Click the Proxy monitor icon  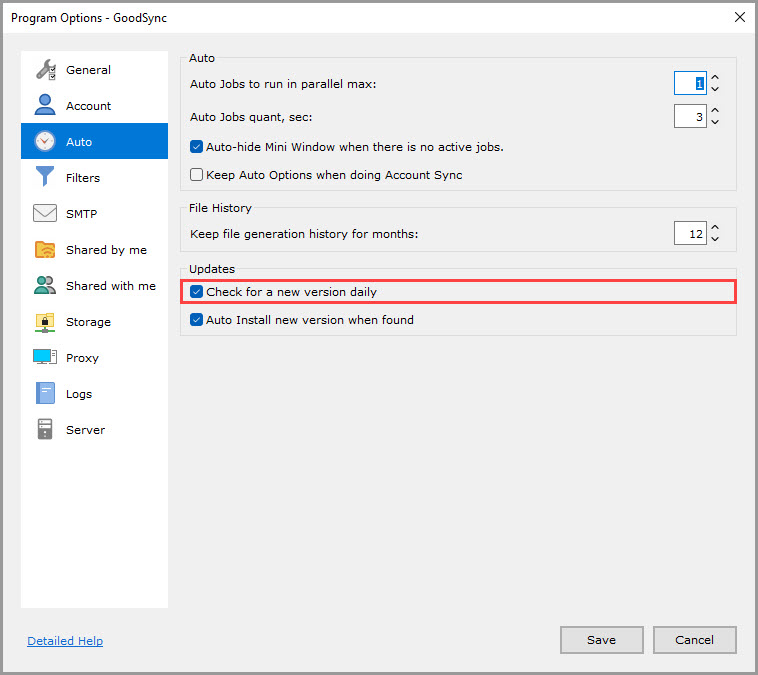(45, 357)
